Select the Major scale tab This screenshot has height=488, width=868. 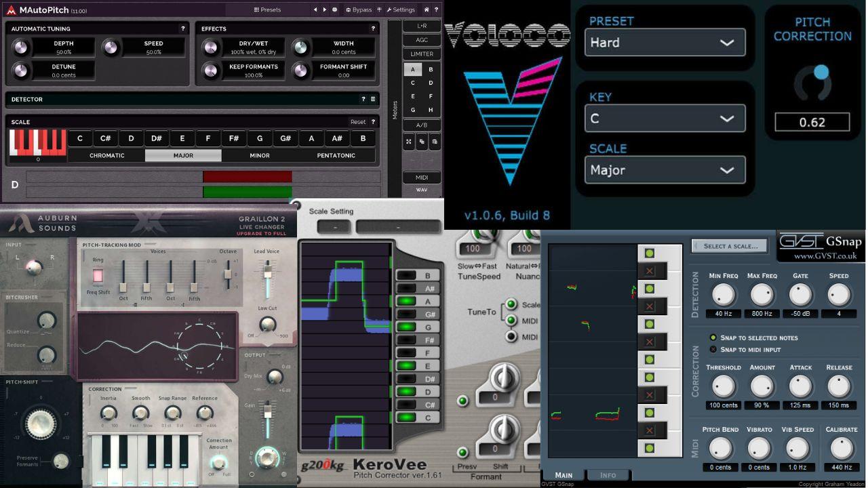coord(183,155)
